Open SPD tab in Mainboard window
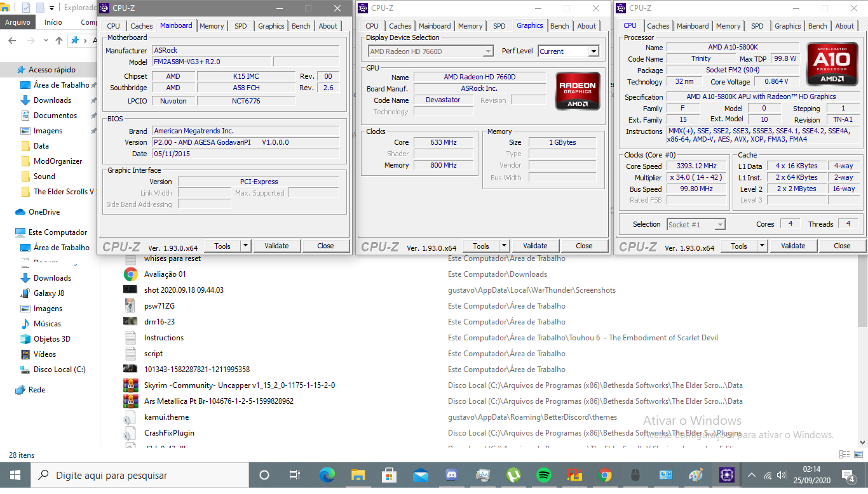This screenshot has height=494, width=868. (241, 26)
